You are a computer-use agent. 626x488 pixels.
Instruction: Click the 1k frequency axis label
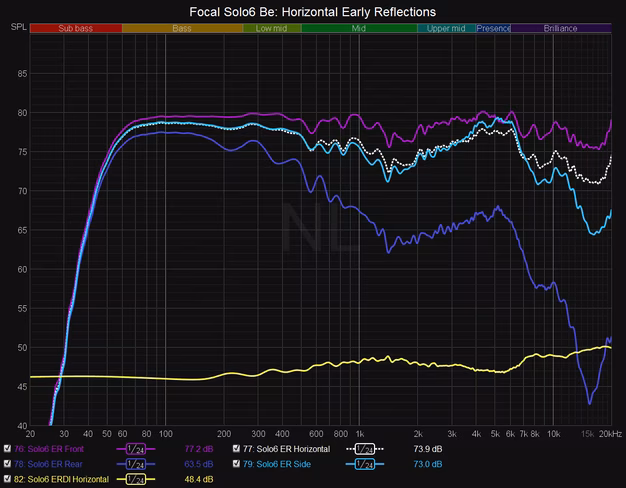coord(360,434)
